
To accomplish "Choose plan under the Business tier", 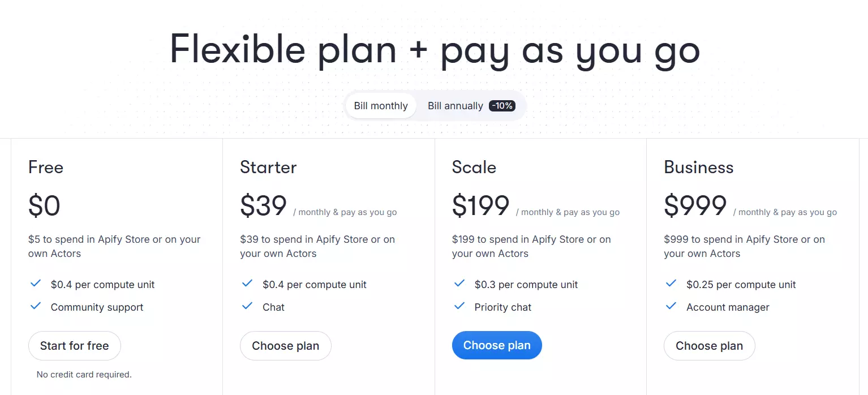I will (709, 346).
